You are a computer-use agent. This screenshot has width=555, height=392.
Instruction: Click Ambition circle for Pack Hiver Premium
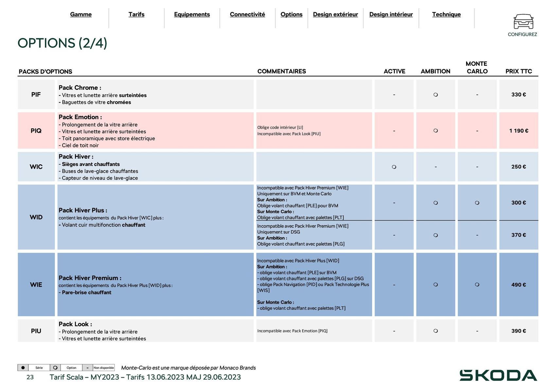[436, 285]
